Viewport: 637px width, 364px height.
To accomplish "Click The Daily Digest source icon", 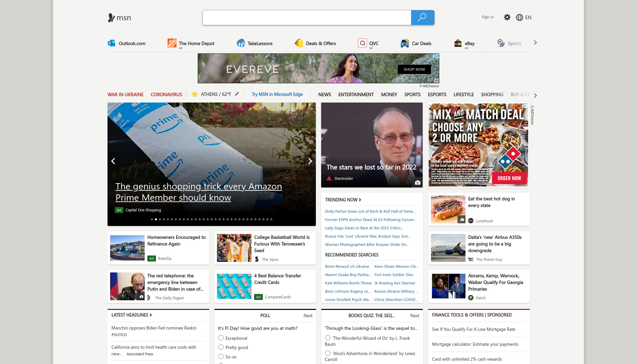I will click(149, 298).
